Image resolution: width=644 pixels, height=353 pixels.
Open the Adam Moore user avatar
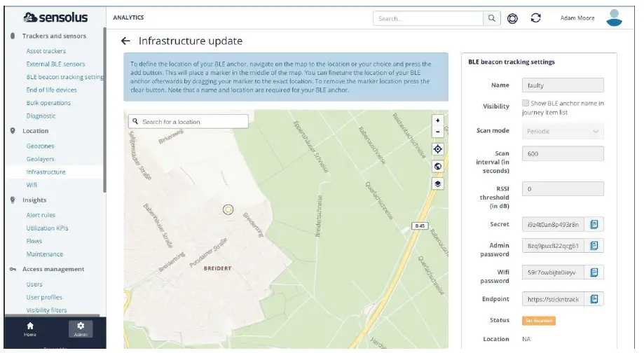coord(614,18)
